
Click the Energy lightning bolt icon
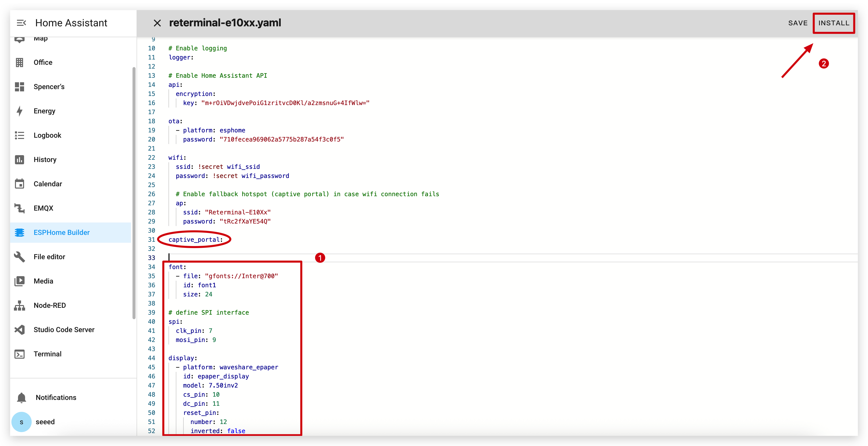[x=20, y=111]
